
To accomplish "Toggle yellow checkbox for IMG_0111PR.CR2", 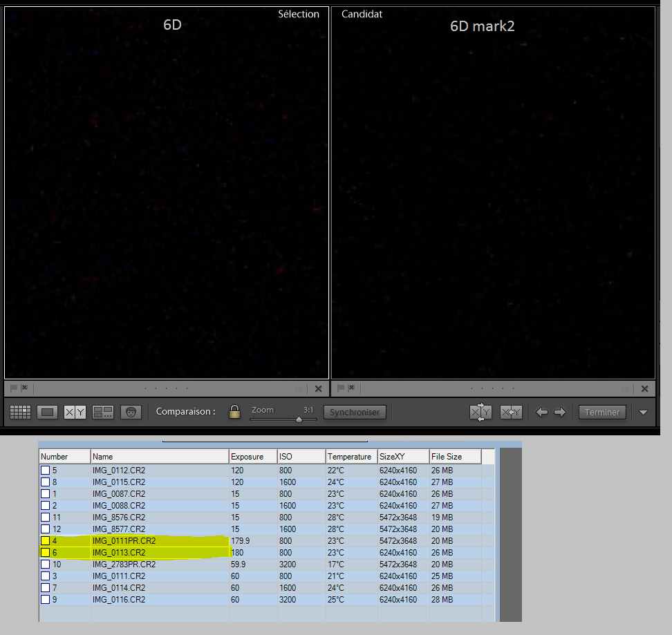I will 45,541.
